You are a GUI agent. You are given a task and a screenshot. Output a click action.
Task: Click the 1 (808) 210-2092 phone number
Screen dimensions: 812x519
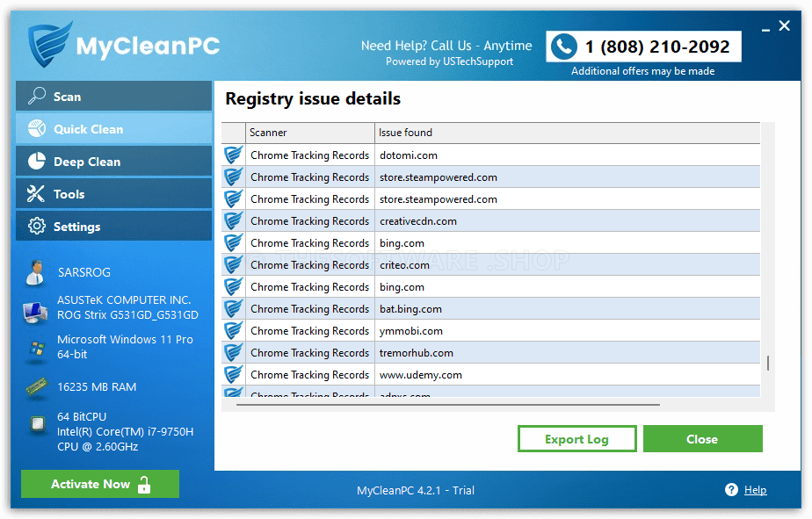(x=657, y=47)
